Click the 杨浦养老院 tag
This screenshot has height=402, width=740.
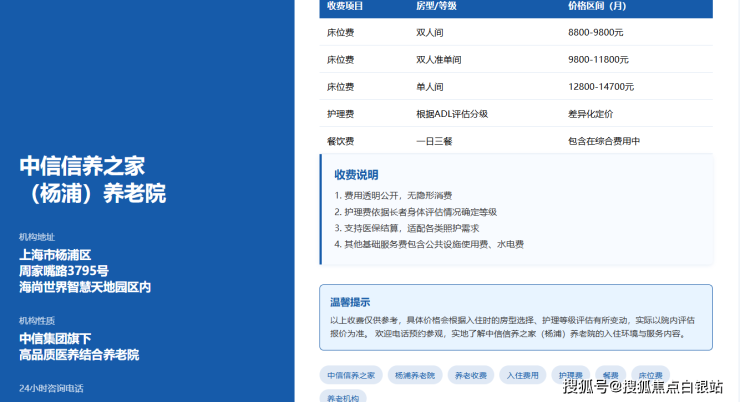[415, 375]
